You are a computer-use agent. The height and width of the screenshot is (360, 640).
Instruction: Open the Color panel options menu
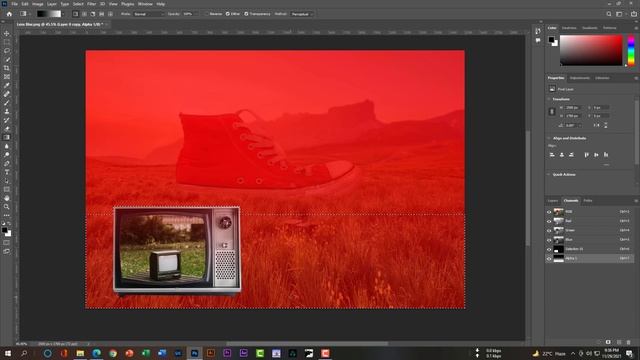pyautogui.click(x=636, y=28)
